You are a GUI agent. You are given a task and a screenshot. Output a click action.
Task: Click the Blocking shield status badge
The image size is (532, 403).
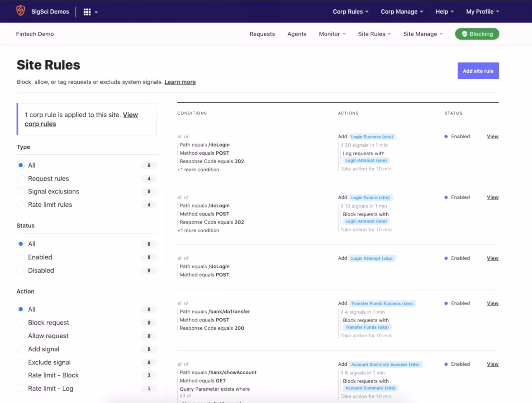pos(477,34)
